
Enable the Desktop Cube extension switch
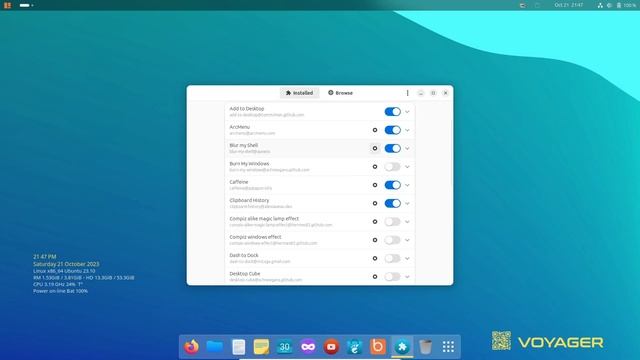coord(392,277)
